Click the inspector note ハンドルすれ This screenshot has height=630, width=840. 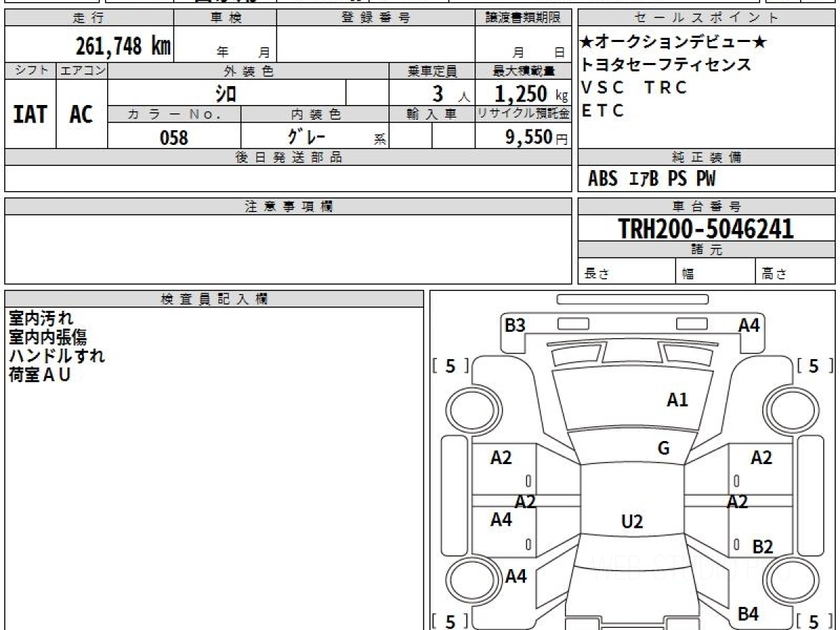[57, 356]
